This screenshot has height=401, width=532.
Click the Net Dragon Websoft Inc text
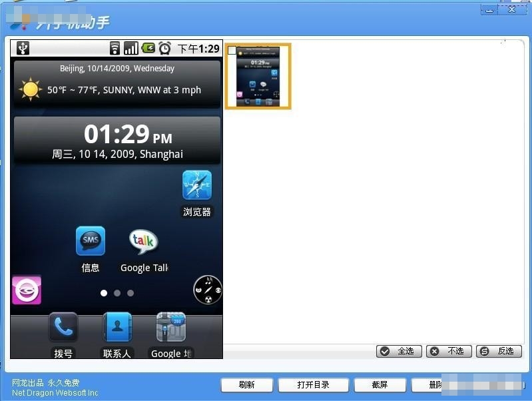coord(55,393)
